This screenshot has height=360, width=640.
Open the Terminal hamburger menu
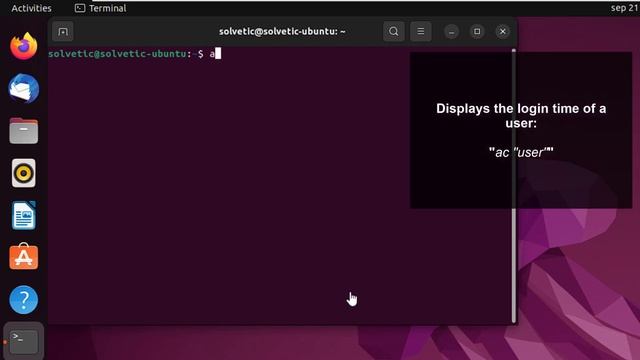click(420, 31)
